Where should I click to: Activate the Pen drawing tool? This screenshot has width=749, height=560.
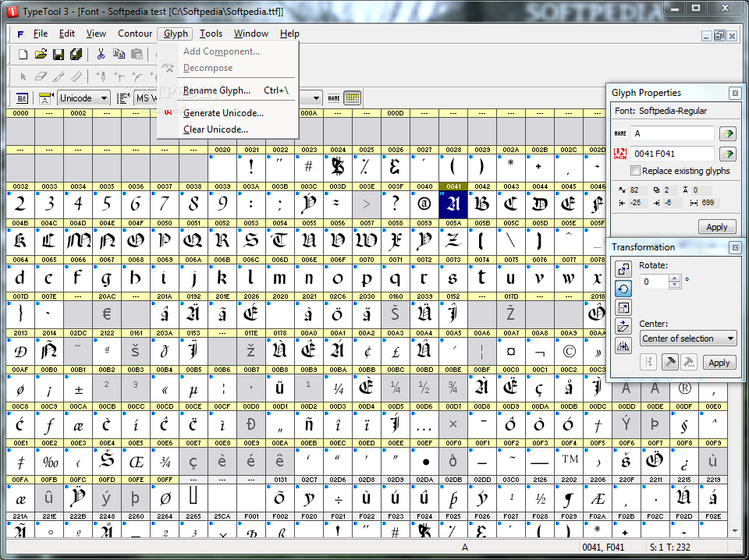[x=101, y=76]
